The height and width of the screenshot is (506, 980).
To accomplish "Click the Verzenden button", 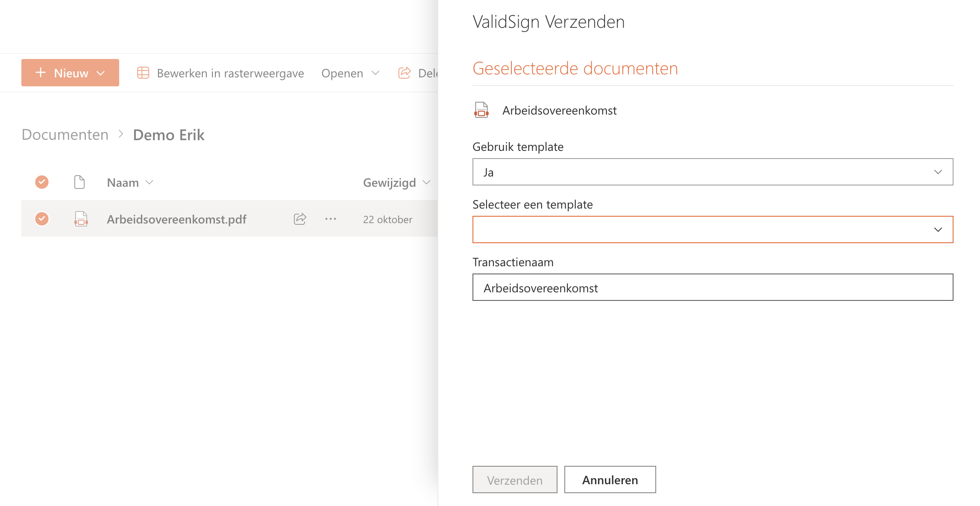I will tap(515, 480).
